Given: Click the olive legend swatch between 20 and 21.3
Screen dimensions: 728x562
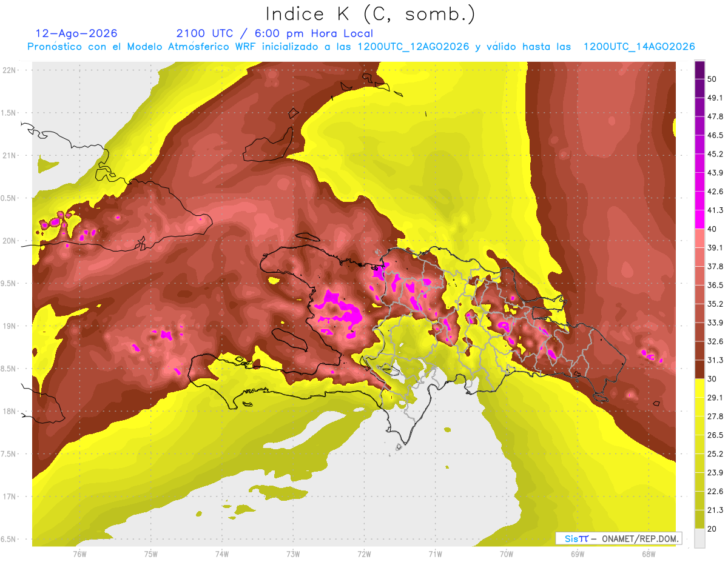Looking at the screenshot, I should pyautogui.click(x=699, y=519).
